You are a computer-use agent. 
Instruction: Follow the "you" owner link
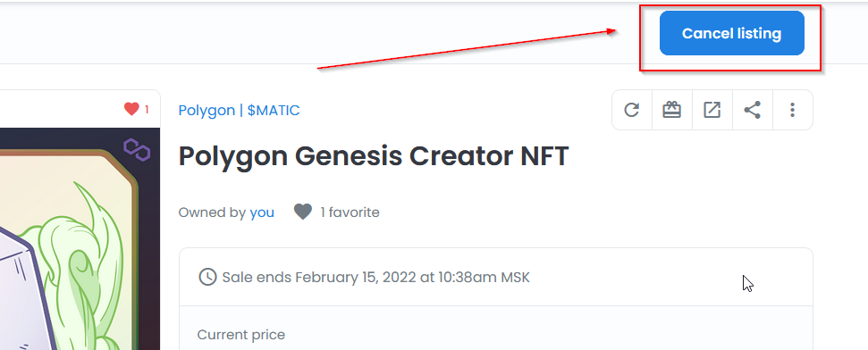click(262, 212)
